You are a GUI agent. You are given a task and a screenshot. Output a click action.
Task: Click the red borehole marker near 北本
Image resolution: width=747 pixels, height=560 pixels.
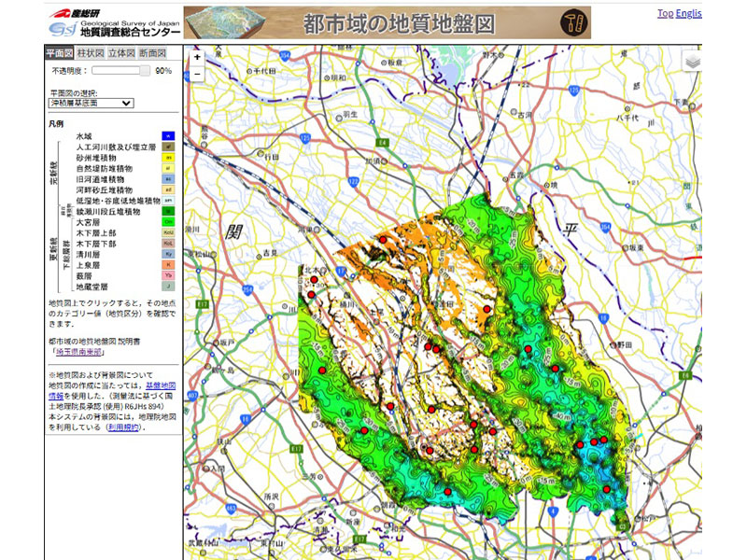(x=315, y=280)
